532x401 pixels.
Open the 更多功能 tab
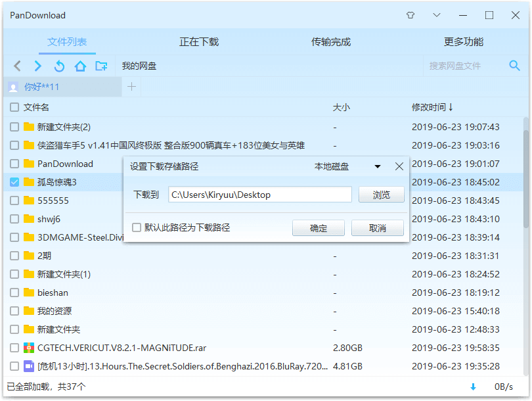tap(464, 42)
